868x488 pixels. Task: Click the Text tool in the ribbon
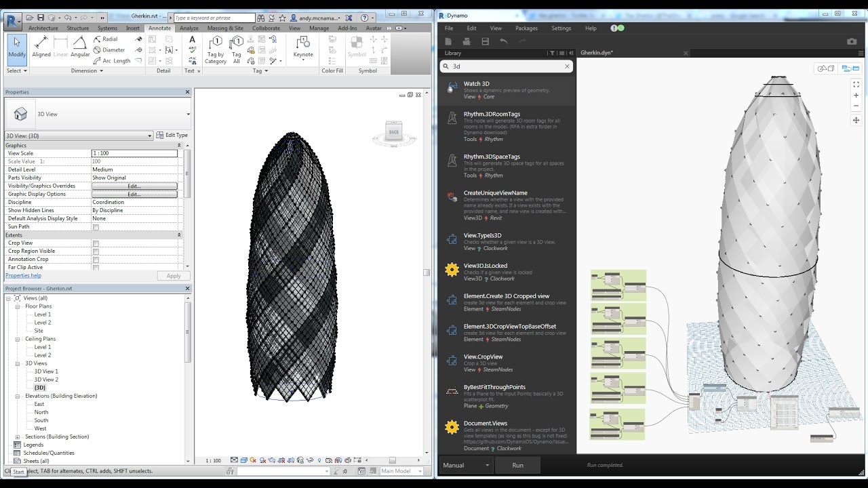pyautogui.click(x=192, y=40)
